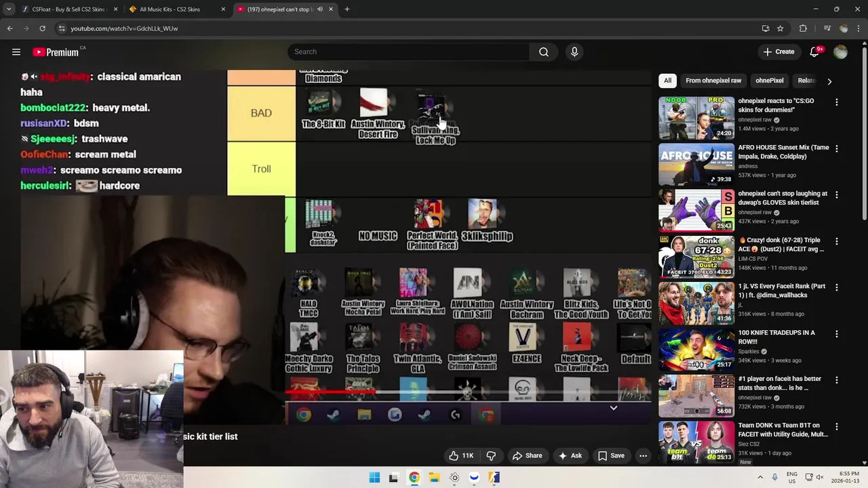Image resolution: width=868 pixels, height=488 pixels.
Task: Toggle system volume mute in tray
Action: (820, 478)
